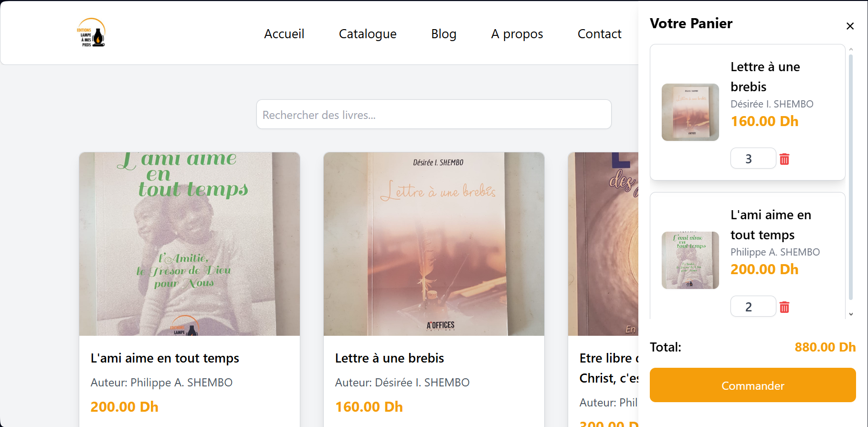Open the Blog section
This screenshot has width=868, height=427.
pos(444,34)
